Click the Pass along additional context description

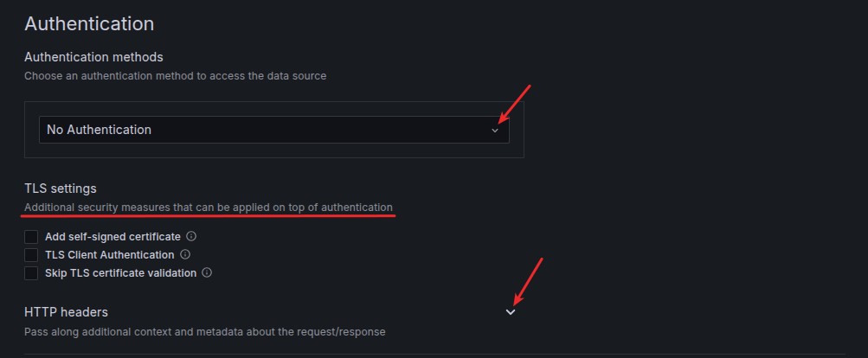click(x=204, y=332)
